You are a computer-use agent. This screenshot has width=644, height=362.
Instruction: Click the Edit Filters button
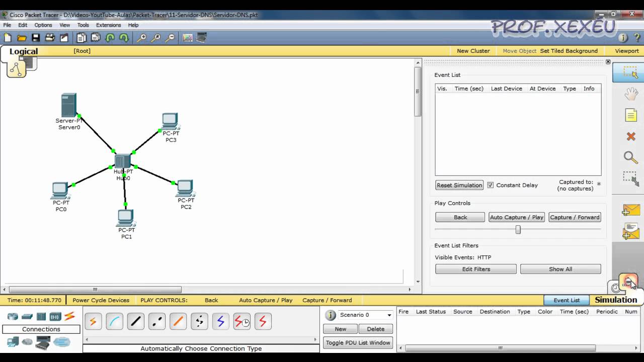point(476,269)
